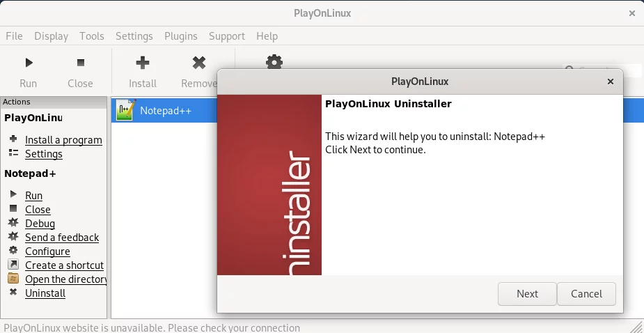The height and width of the screenshot is (333, 644).
Task: Click list icon beside sidebar Settings
Action: click(13, 153)
